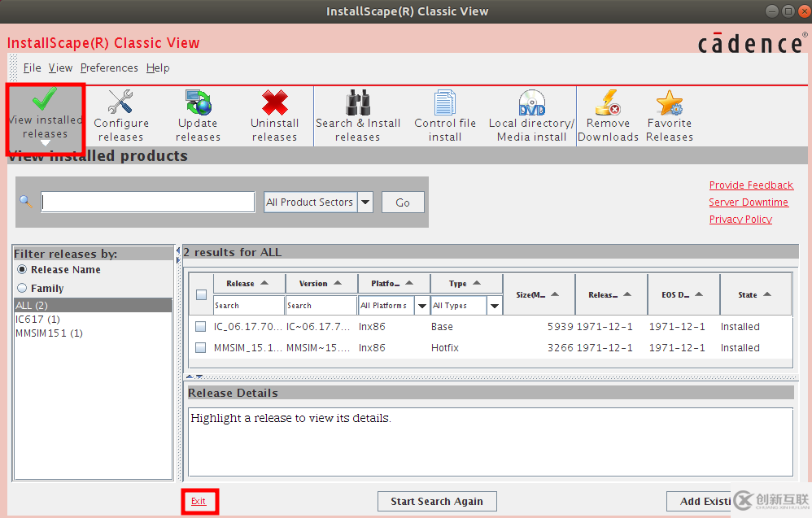The height and width of the screenshot is (518, 812).
Task: Open Local directory/Media install tool
Action: click(x=531, y=116)
